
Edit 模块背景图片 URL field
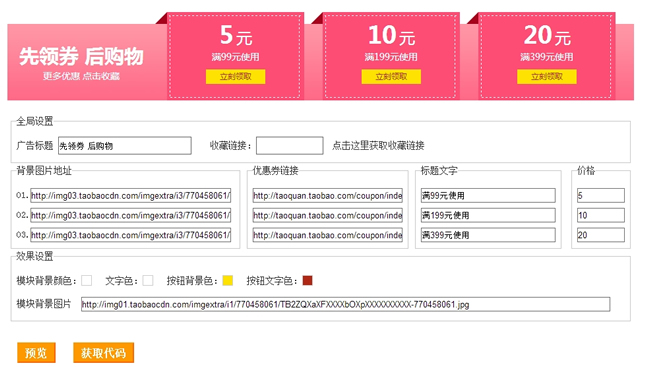[x=345, y=304]
